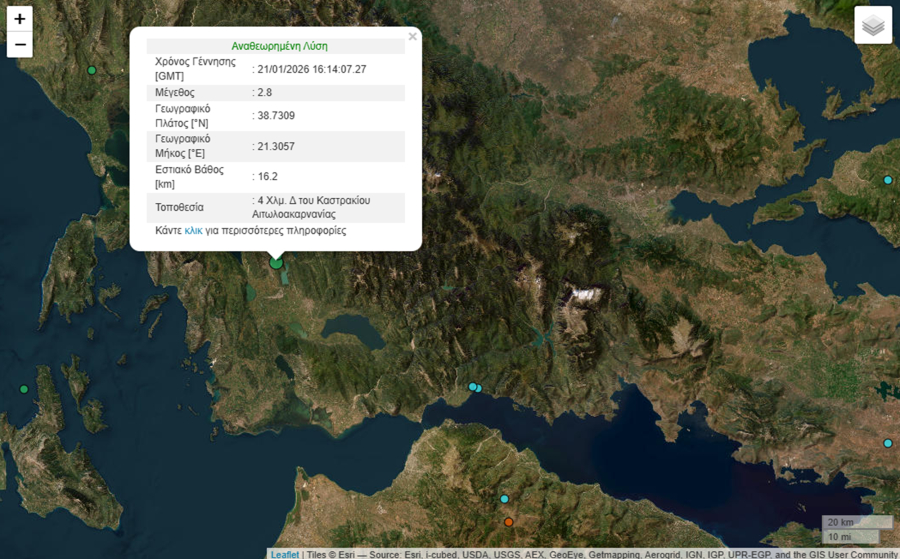The width and height of the screenshot is (900, 559).
Task: Open the map layers control
Action: coord(873,26)
